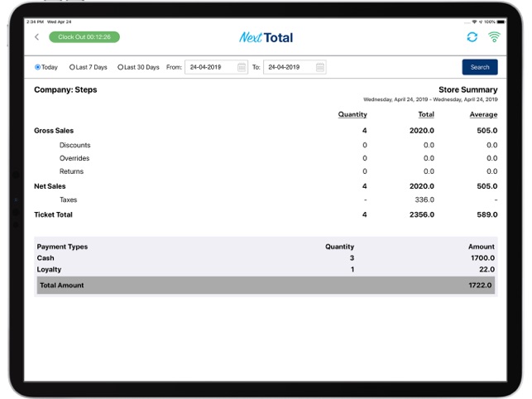Tap the status bar time and date
The image size is (532, 399).
pos(49,22)
